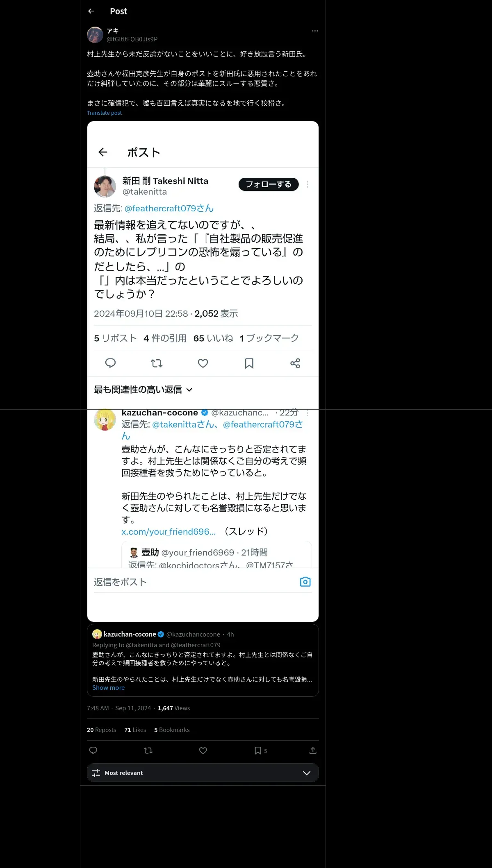Open kazuchan-cocone's small quoted avatar
The width and height of the screenshot is (492, 868).
97,634
